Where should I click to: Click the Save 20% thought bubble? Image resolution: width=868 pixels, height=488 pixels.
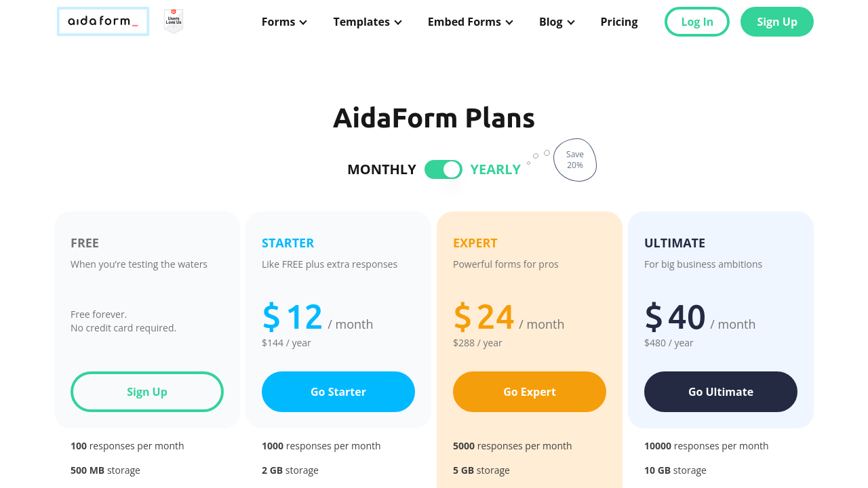pos(575,160)
